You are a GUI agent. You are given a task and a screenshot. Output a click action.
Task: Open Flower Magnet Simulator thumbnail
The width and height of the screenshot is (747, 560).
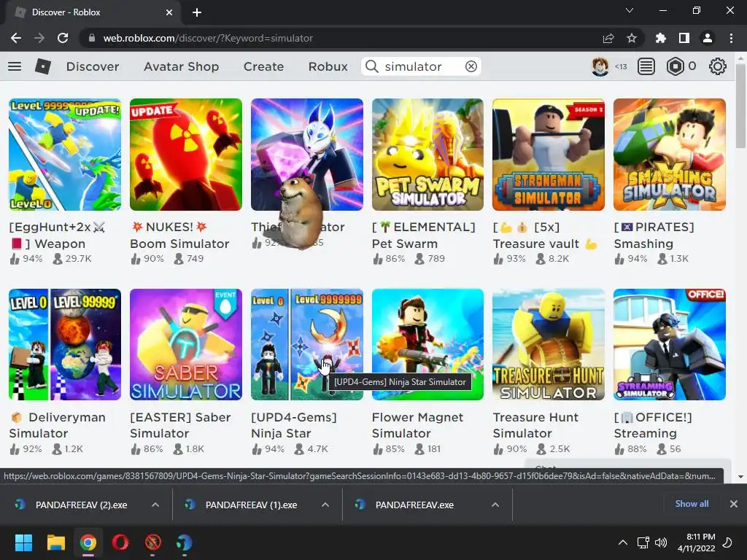(427, 344)
